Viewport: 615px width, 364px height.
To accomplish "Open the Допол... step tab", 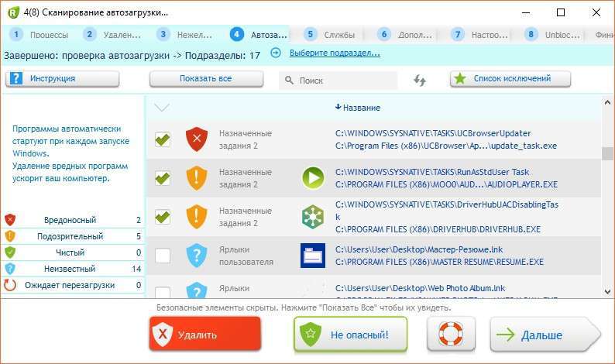I will click(405, 35).
